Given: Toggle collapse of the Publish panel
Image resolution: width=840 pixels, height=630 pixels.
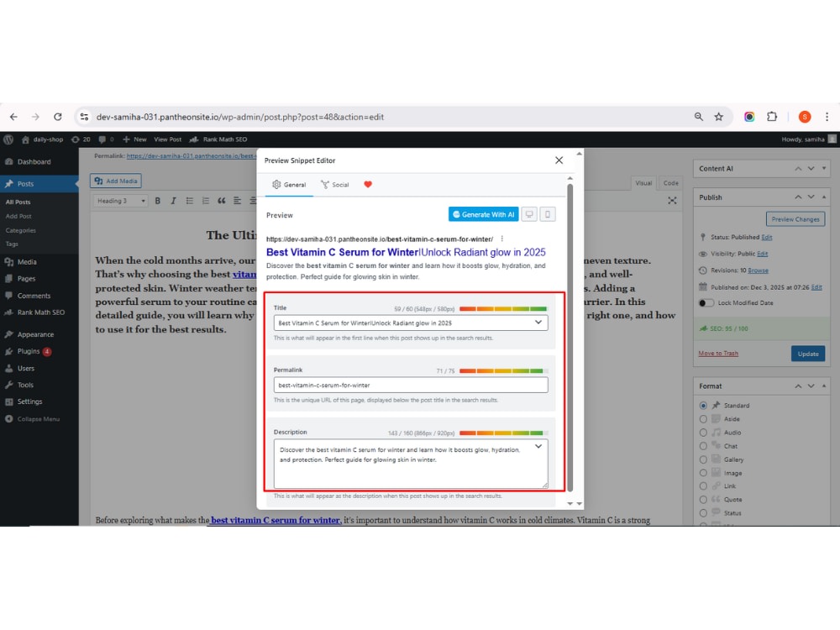Looking at the screenshot, I should (824, 197).
